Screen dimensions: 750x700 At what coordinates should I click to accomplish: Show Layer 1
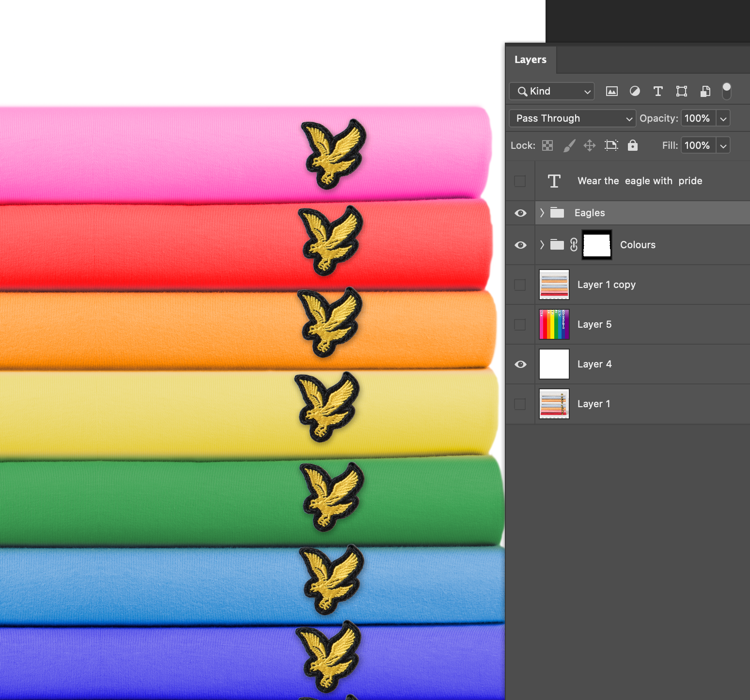point(520,404)
